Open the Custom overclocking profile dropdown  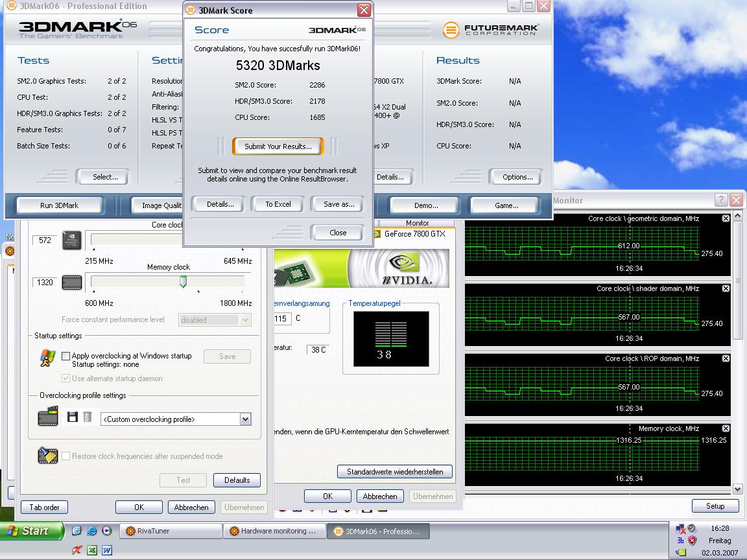(x=245, y=419)
